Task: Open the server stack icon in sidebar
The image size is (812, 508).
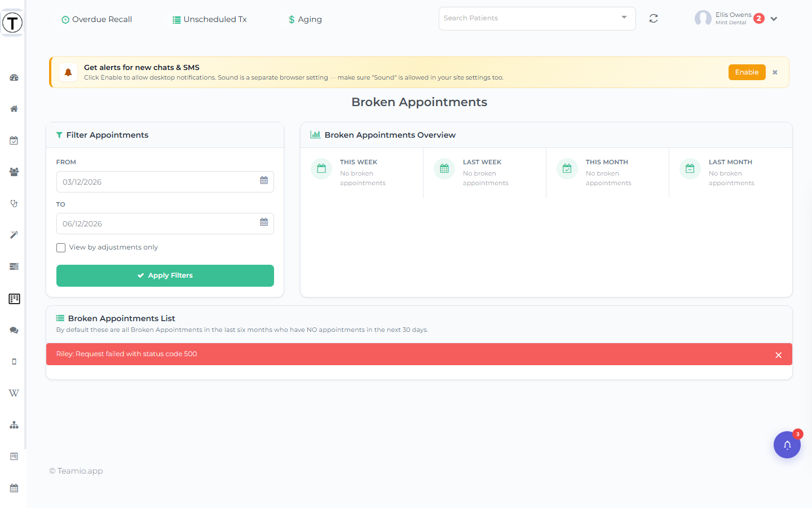Action: [14, 266]
